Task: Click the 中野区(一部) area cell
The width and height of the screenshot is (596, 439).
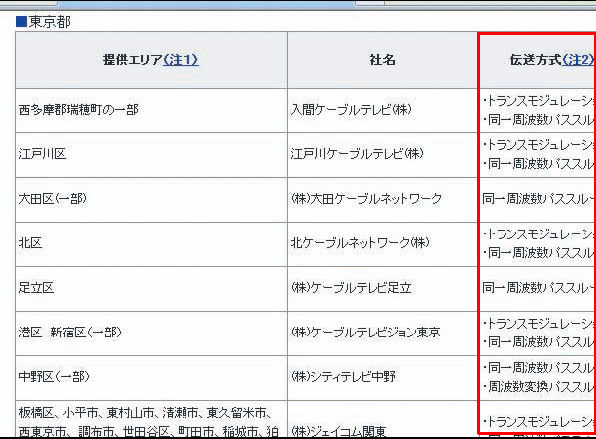Action: 151,378
